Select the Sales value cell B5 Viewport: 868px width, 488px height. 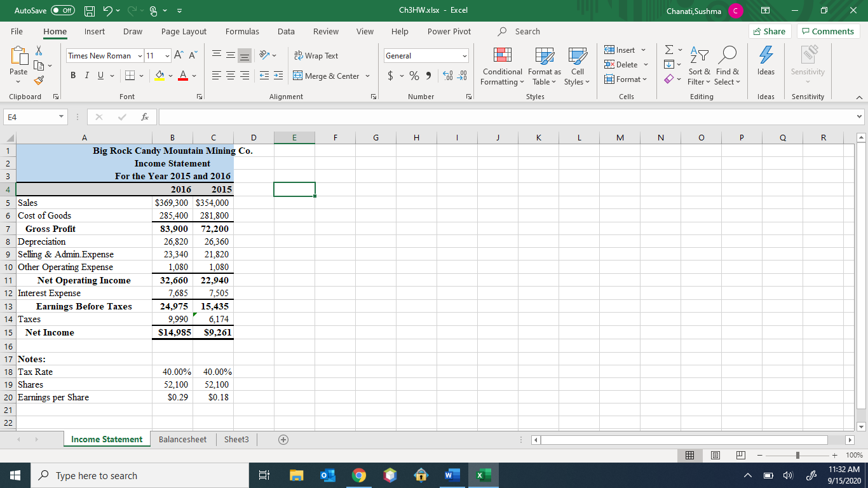pyautogui.click(x=172, y=203)
